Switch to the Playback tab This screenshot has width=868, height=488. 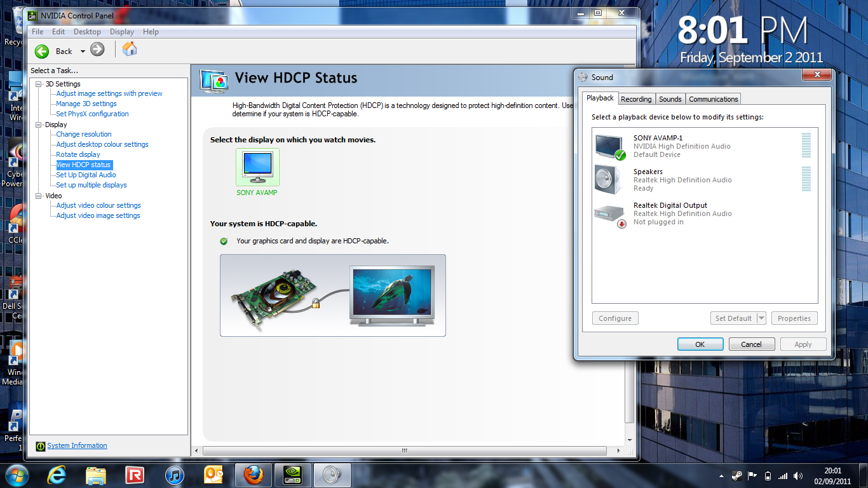(x=600, y=98)
